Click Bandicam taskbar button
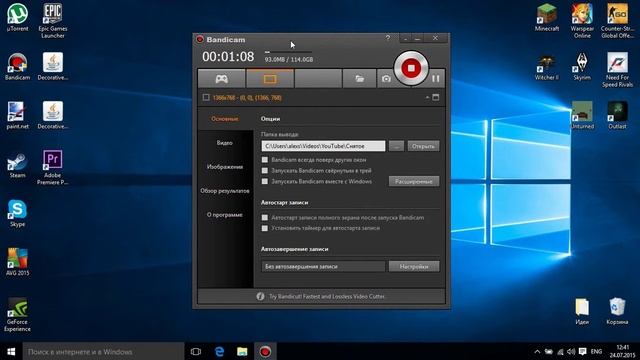The image size is (640, 360). (x=265, y=351)
